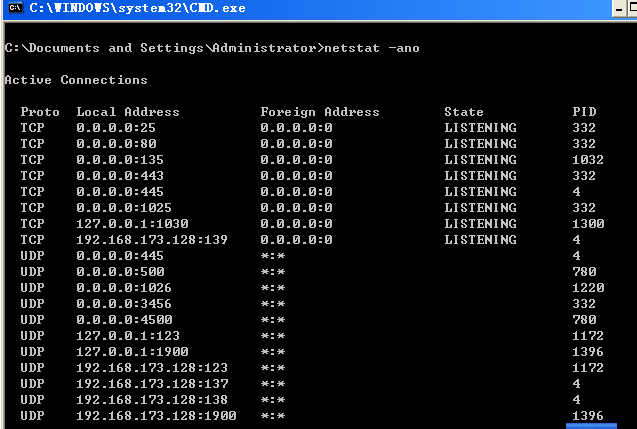Image resolution: width=637 pixels, height=429 pixels.
Task: Click PID 1396 in the 127.0.0.1:1900 row
Action: (x=588, y=351)
